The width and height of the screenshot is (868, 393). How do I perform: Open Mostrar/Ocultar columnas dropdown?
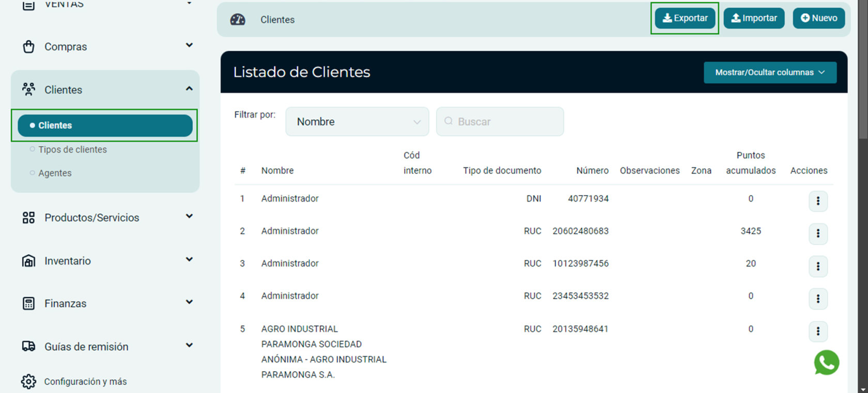coord(769,72)
